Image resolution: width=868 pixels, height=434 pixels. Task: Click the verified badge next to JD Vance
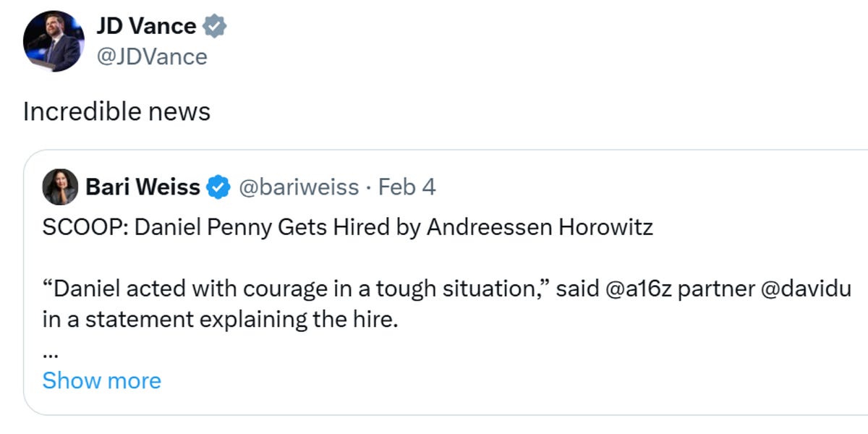215,25
